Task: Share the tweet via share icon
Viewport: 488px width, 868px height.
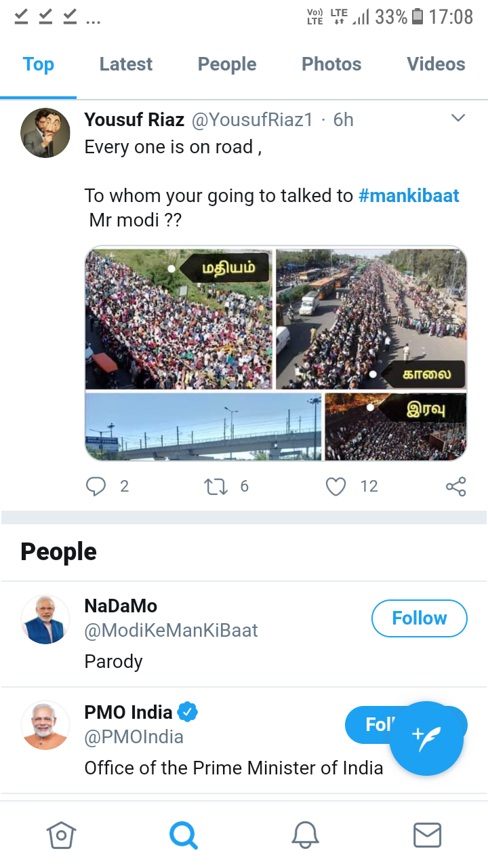Action: pos(455,486)
